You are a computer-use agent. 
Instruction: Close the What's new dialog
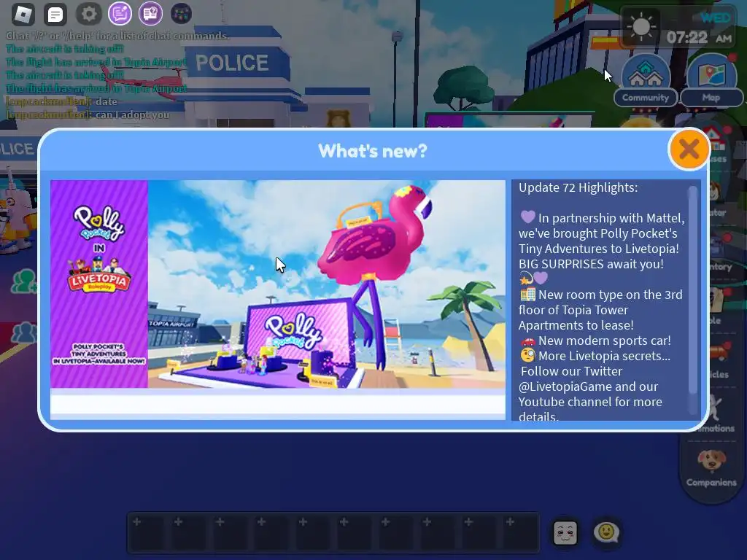click(x=689, y=149)
